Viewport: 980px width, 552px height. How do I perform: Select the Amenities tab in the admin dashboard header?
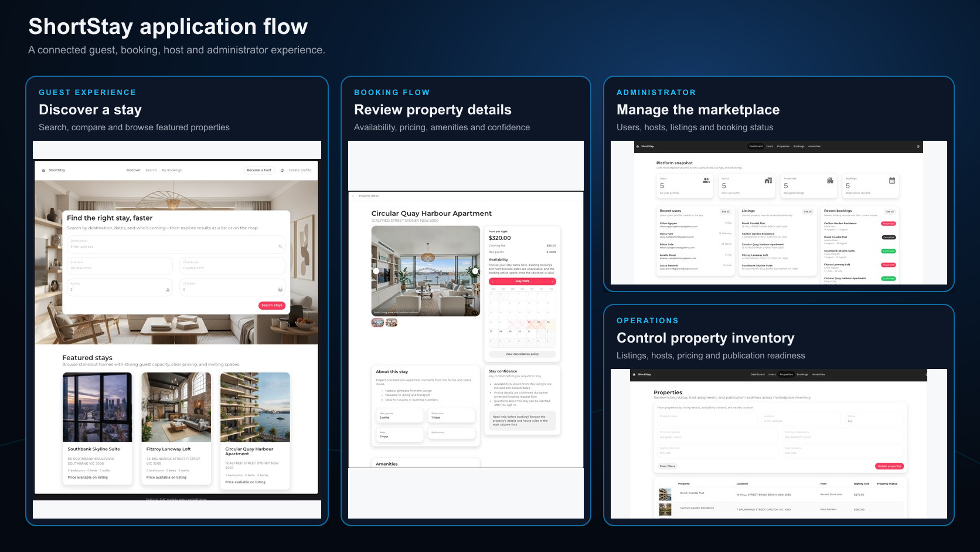click(x=814, y=146)
